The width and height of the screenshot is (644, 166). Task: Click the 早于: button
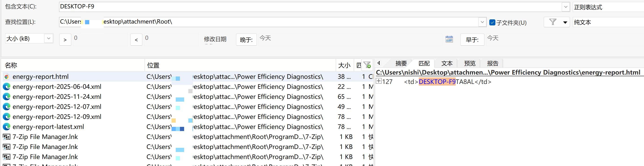click(472, 40)
